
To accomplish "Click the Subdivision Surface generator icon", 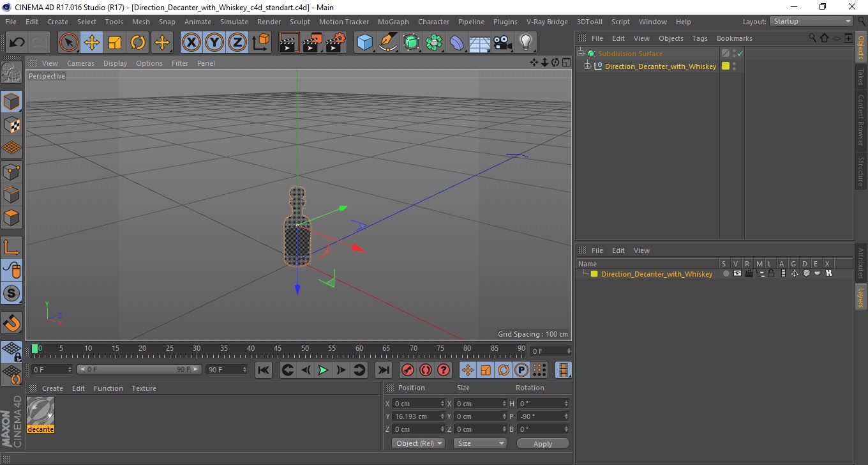I will pos(411,43).
